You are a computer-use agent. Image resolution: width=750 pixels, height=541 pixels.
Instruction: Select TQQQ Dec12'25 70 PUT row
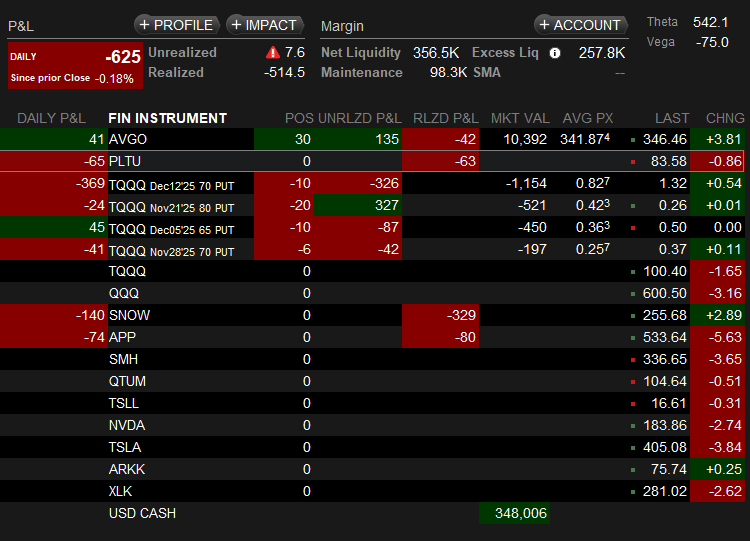pos(372,183)
